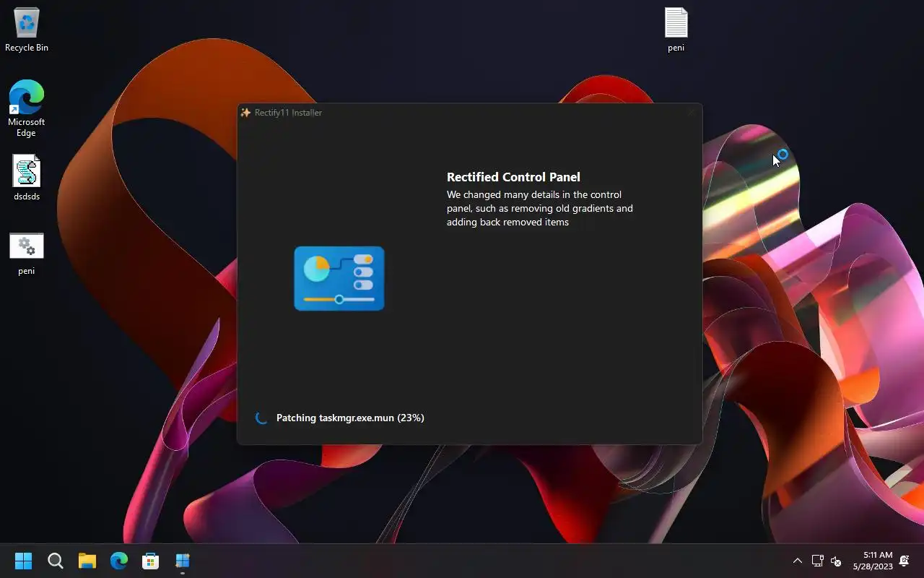Image resolution: width=924 pixels, height=578 pixels.
Task: Select the dsdsds script file icon
Action: pos(27,178)
